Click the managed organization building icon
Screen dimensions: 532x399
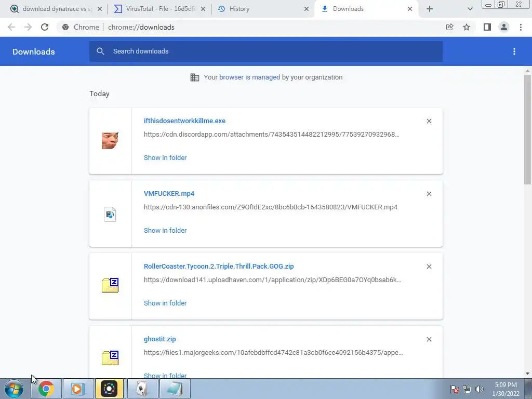(195, 77)
